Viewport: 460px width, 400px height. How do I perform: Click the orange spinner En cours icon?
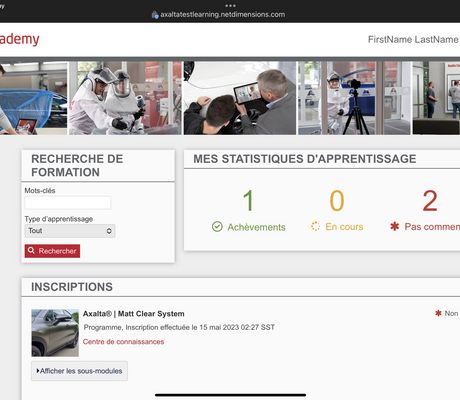point(315,226)
